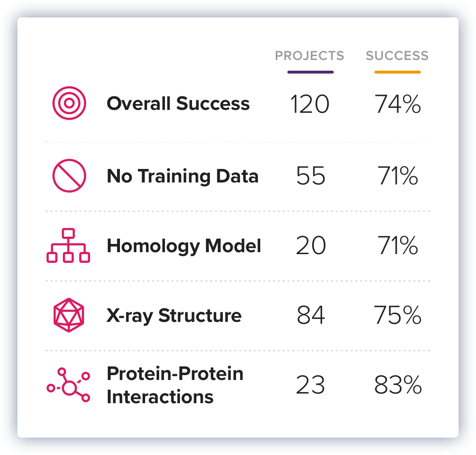
Task: Click the 120 projects value
Action: [310, 104]
